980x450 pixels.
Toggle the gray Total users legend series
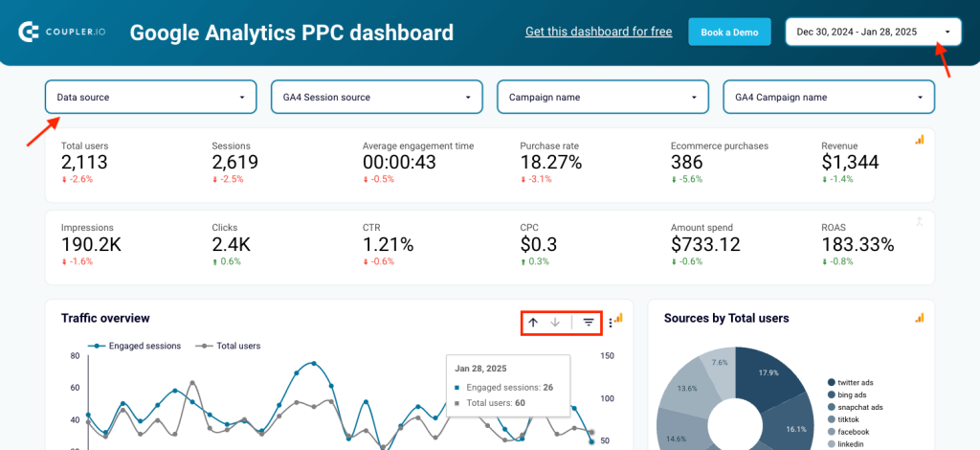click(228, 346)
